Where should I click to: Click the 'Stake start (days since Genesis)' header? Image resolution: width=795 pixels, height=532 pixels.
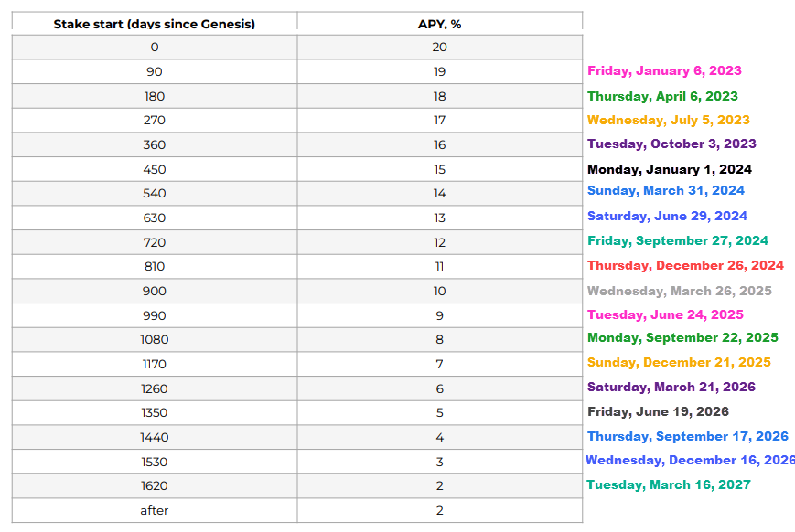[x=154, y=24]
